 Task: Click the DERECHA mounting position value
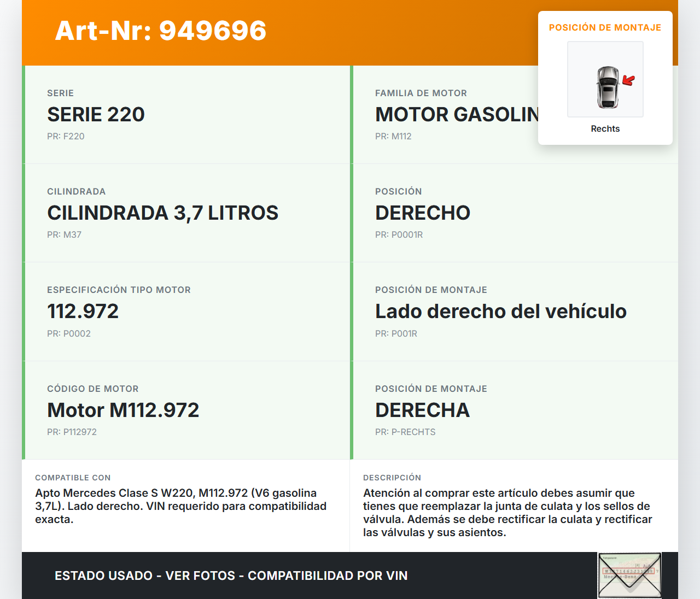coord(422,410)
